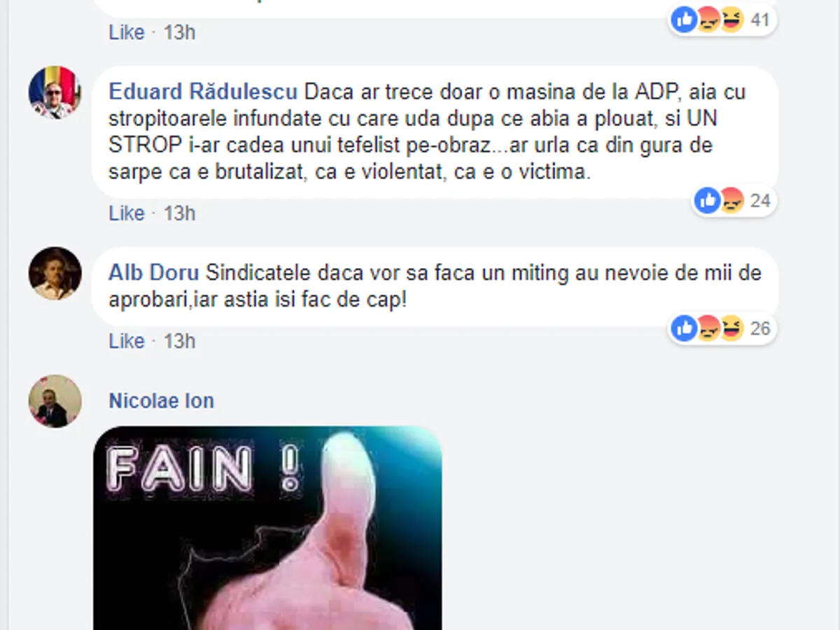Like the top comment with 41 reactions
Screen dimensions: 840x630
click(x=127, y=32)
